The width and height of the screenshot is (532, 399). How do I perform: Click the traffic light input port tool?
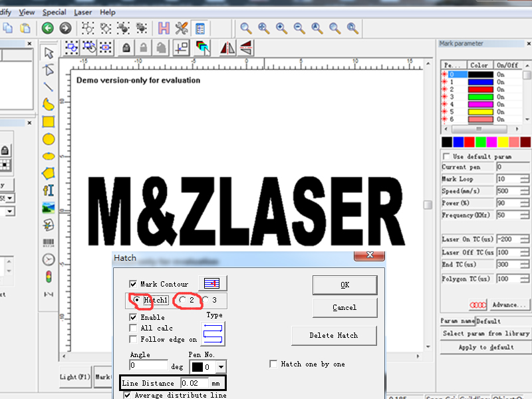pyautogui.click(x=49, y=277)
